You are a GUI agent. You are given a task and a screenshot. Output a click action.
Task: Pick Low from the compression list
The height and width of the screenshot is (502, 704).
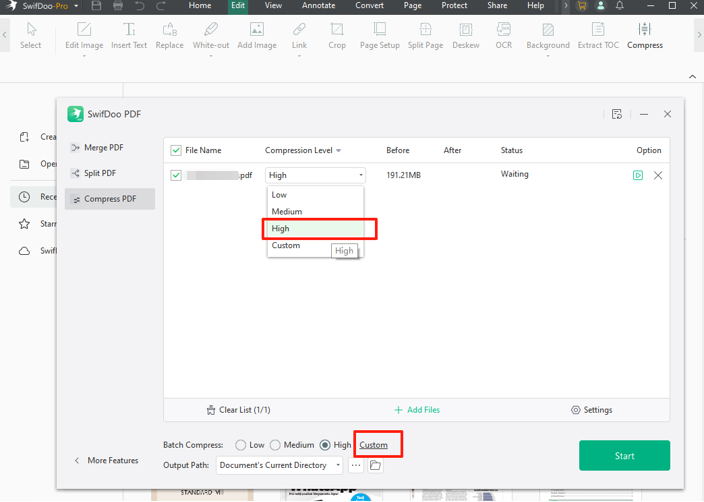[315, 195]
